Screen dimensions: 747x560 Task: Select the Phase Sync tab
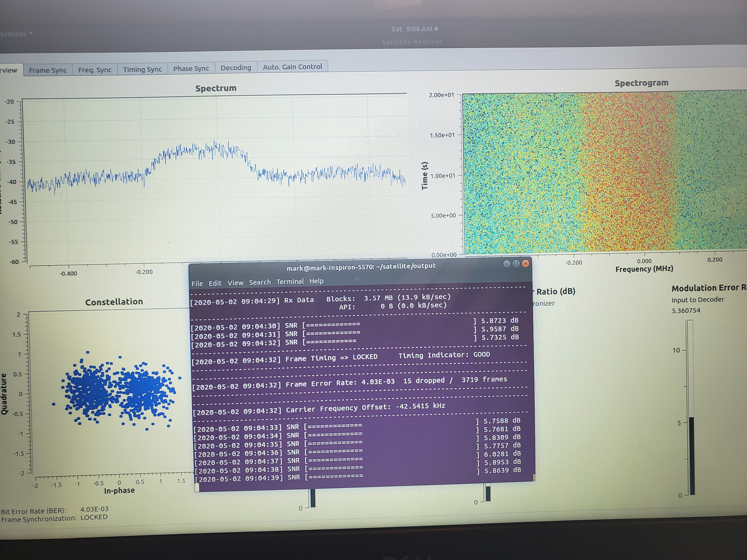(191, 69)
